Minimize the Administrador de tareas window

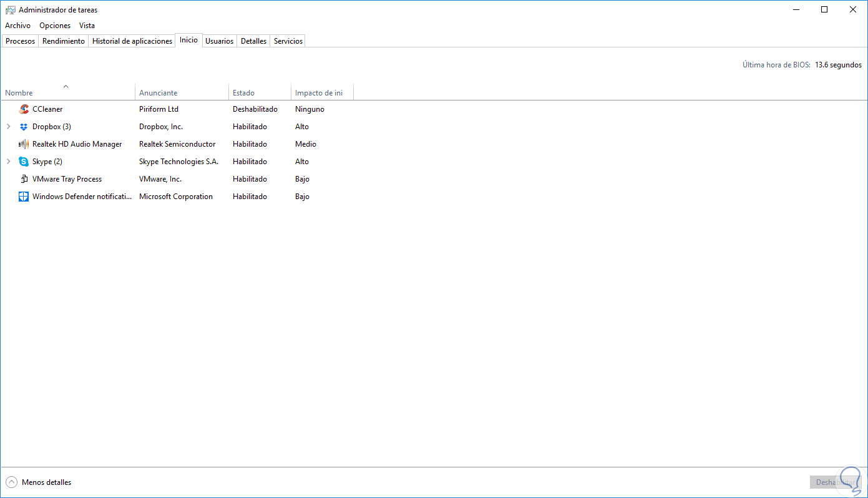pos(796,10)
